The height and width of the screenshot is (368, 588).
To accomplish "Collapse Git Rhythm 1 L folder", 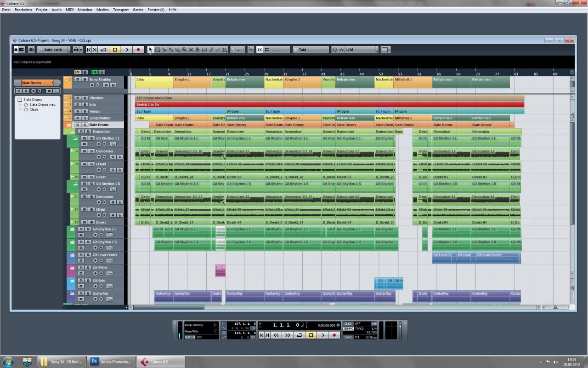I will (x=74, y=138).
